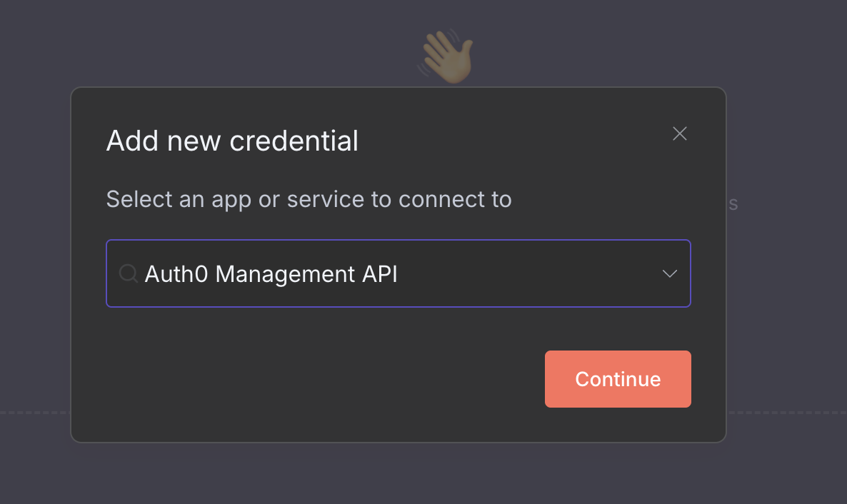Viewport: 847px width, 504px height.
Task: Click the hidden text behind dialog edge
Action: point(733,204)
